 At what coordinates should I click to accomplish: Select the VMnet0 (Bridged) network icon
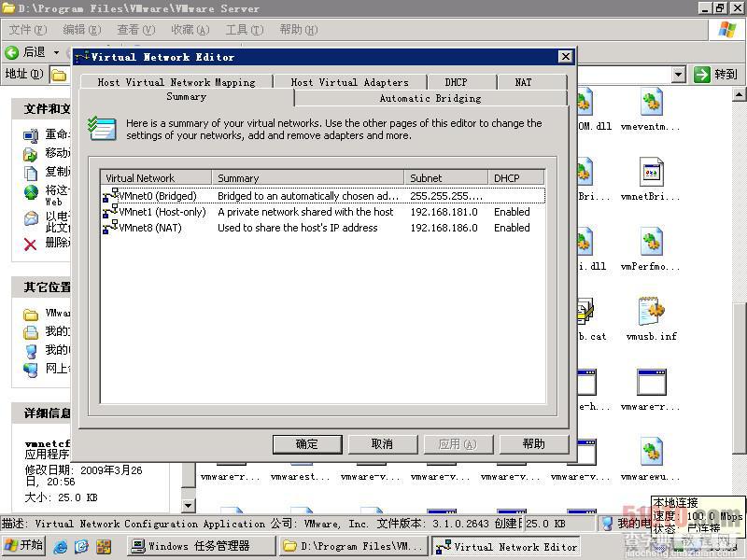(x=110, y=195)
